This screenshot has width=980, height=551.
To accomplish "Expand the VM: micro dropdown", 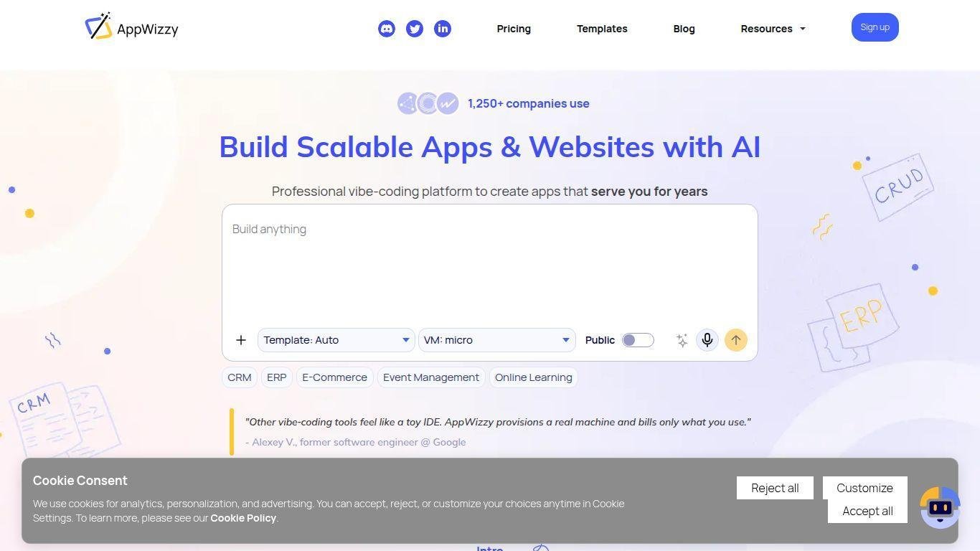I will click(x=496, y=340).
